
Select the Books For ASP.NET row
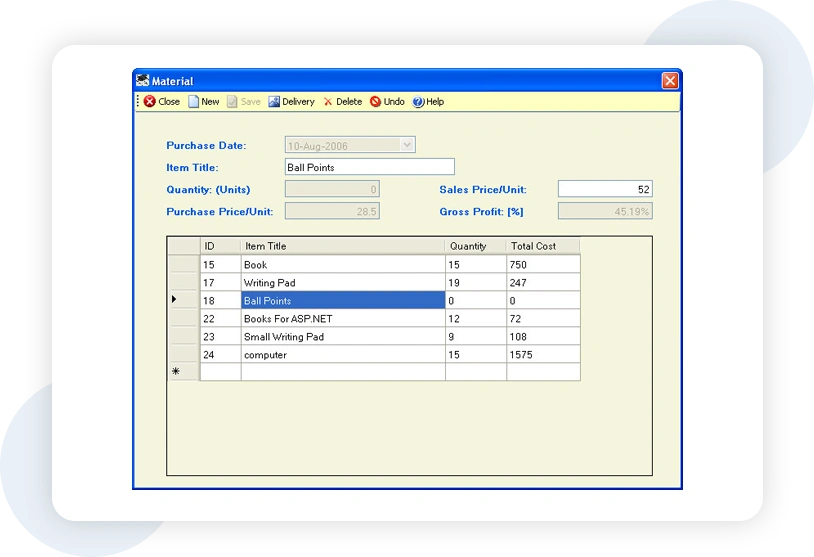[x=342, y=318]
